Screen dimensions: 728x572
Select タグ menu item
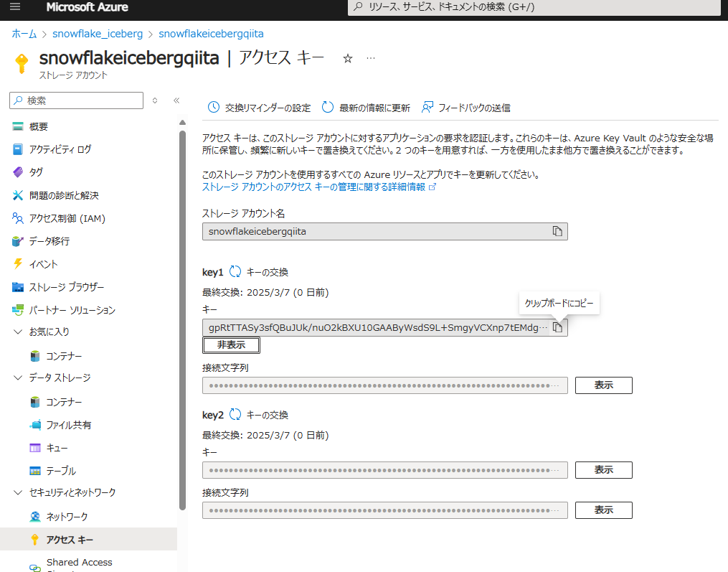(88, 172)
